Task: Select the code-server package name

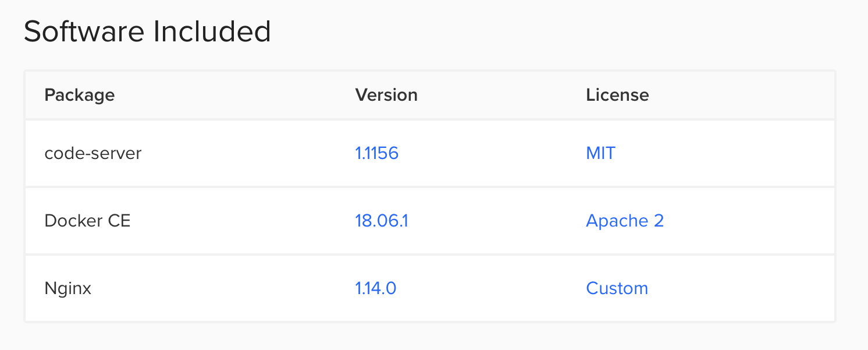Action: tap(93, 153)
